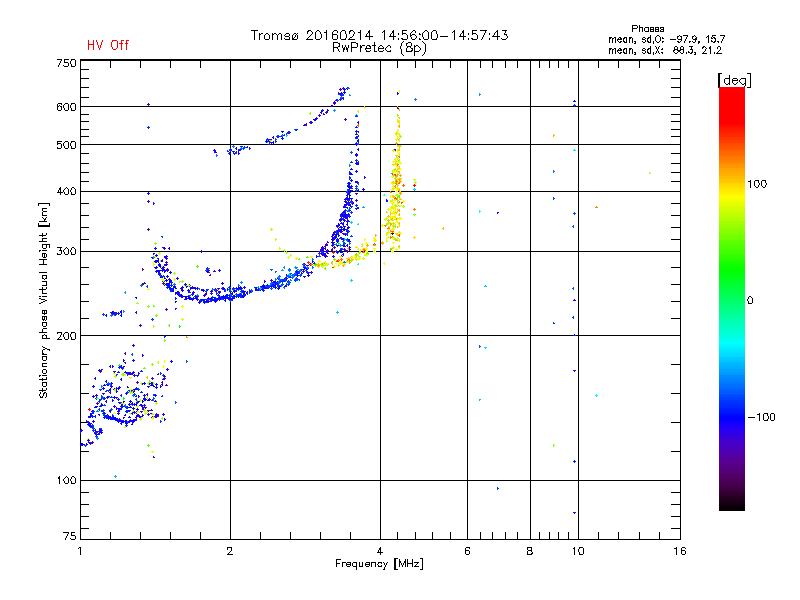800x600 pixels.
Task: Click the x-axis label '1'
Action: pyautogui.click(x=80, y=551)
